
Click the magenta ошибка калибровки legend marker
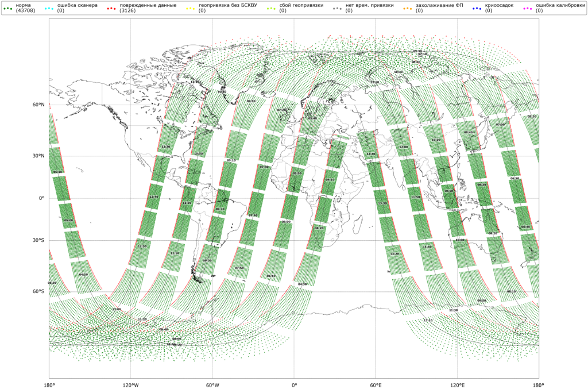(x=528, y=9)
